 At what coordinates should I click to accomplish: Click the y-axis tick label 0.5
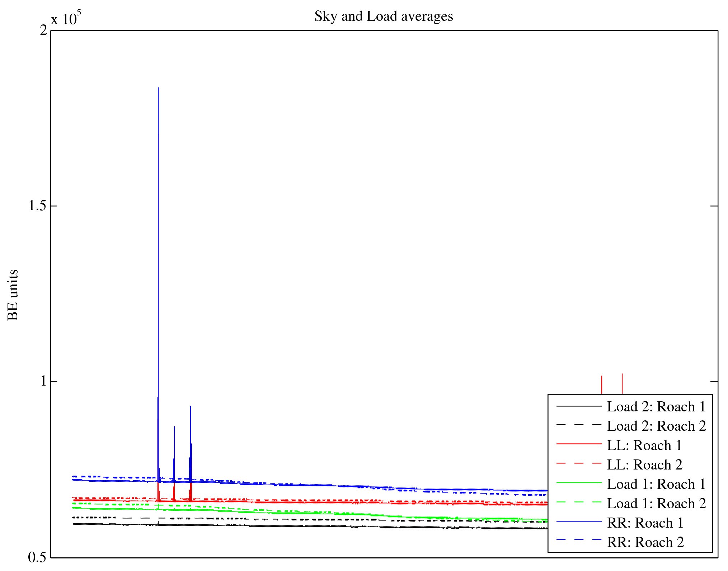37,557
